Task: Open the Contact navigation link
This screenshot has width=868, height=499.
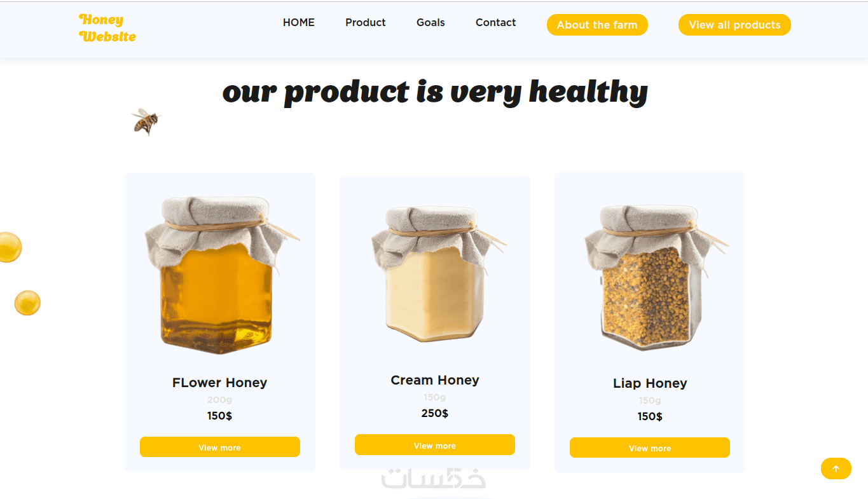Action: click(x=495, y=22)
